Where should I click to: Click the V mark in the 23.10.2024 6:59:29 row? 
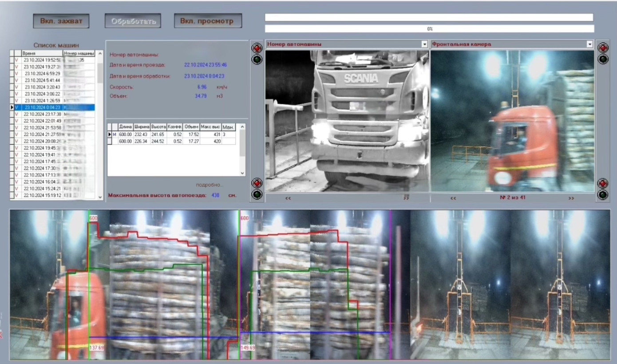coord(17,74)
